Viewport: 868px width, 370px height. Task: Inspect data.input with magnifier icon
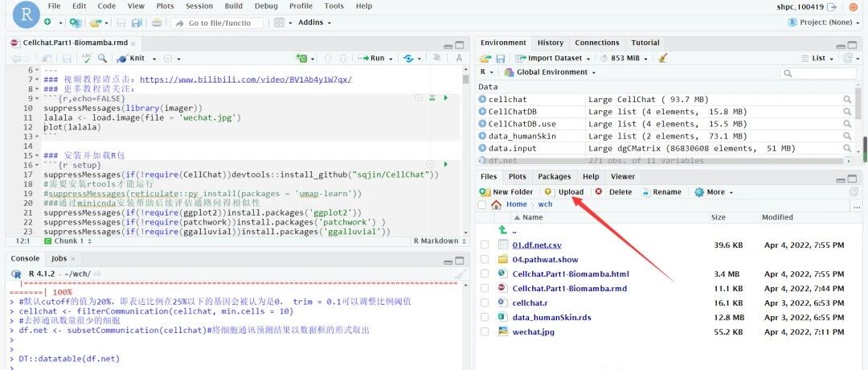(847, 149)
